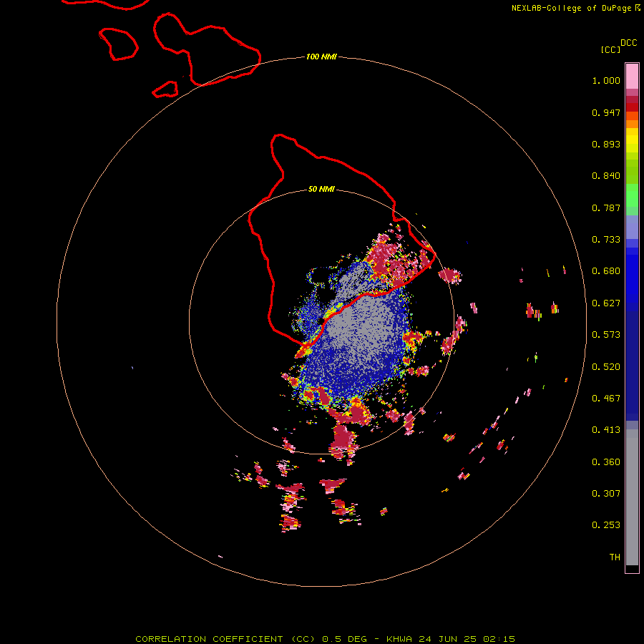The height and width of the screenshot is (644, 644).
Task: Select the 0.947 color scale value
Action: (x=606, y=112)
